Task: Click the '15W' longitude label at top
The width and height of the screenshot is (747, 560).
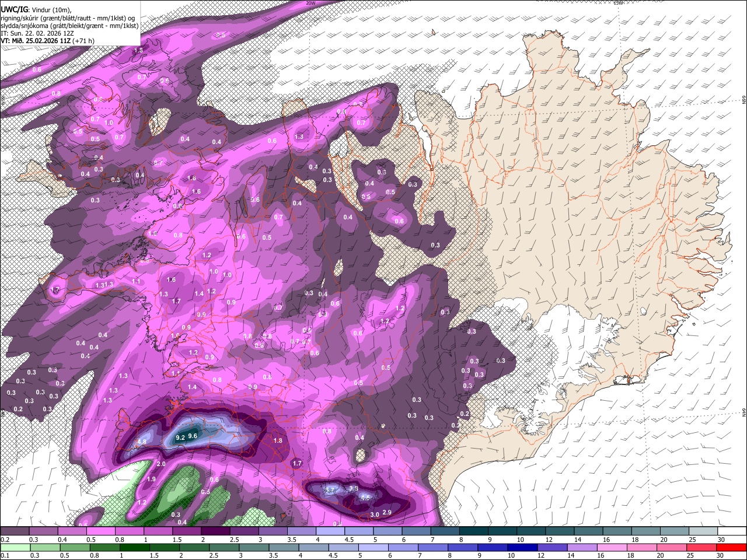Action: tap(618, 3)
